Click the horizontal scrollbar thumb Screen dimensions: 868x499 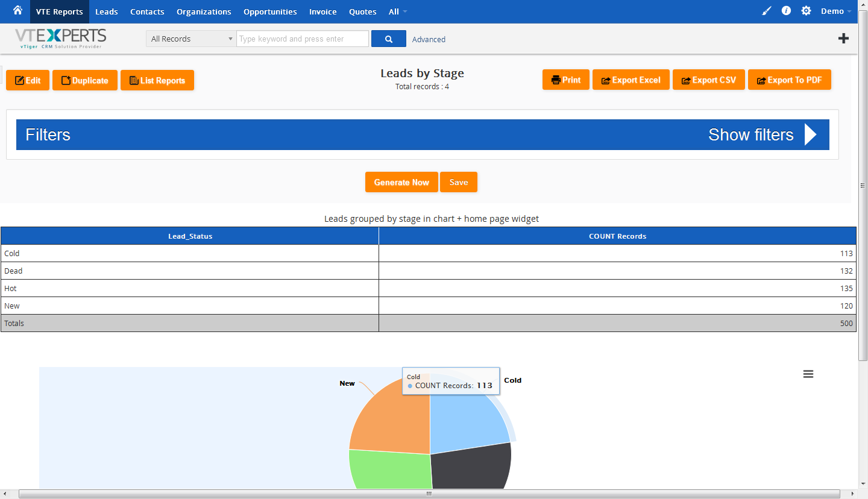tap(429, 494)
